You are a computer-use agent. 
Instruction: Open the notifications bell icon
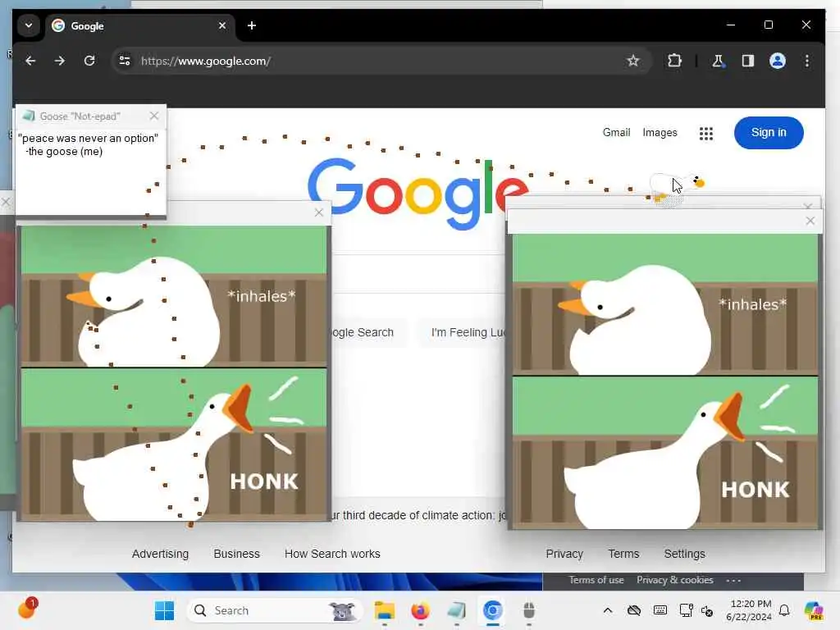pyautogui.click(x=784, y=610)
